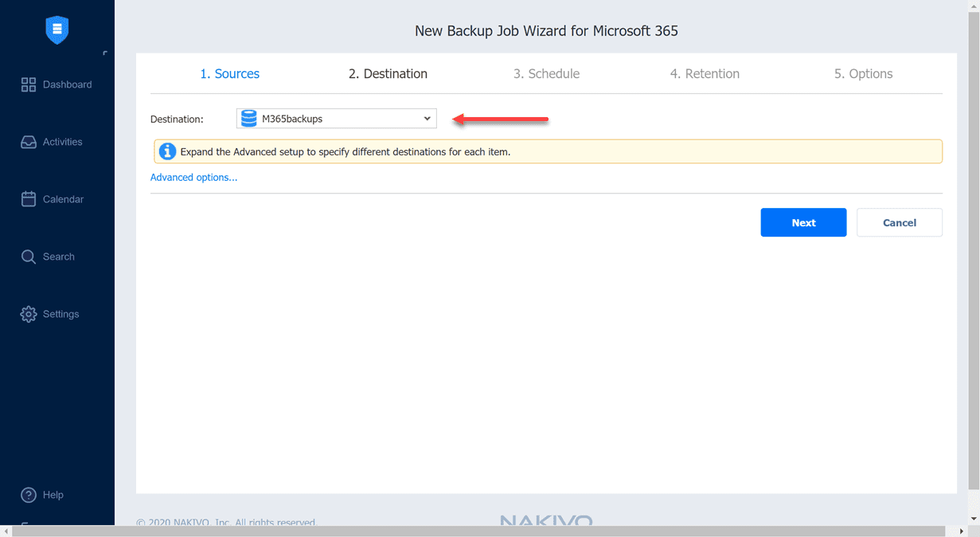
Task: Click the Search magnifier icon
Action: (27, 256)
